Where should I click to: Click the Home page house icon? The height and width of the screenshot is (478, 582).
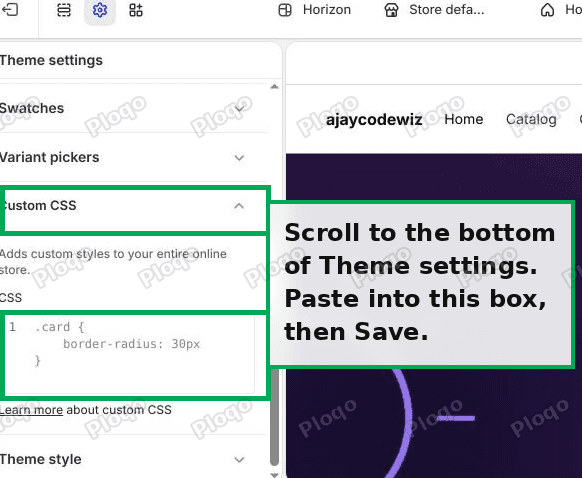click(x=547, y=10)
